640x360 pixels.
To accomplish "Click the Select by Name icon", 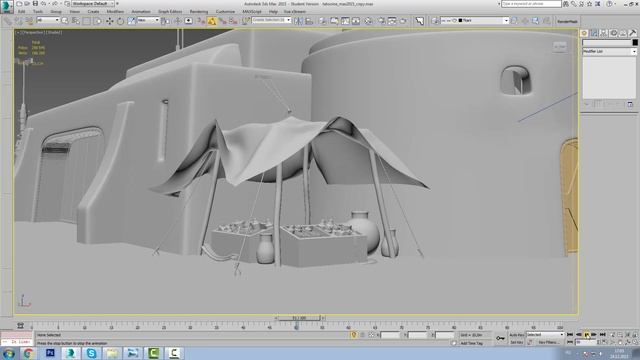I will (x=76, y=21).
